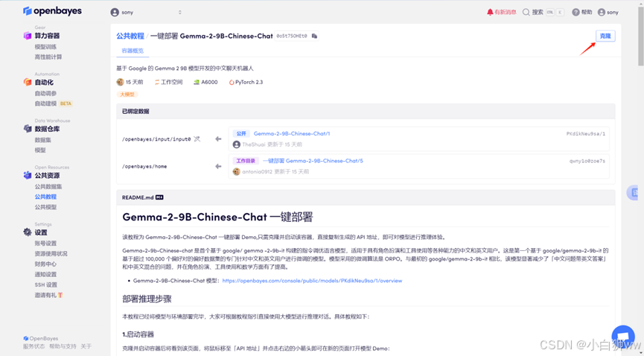Open the chat support bubble

(623, 335)
